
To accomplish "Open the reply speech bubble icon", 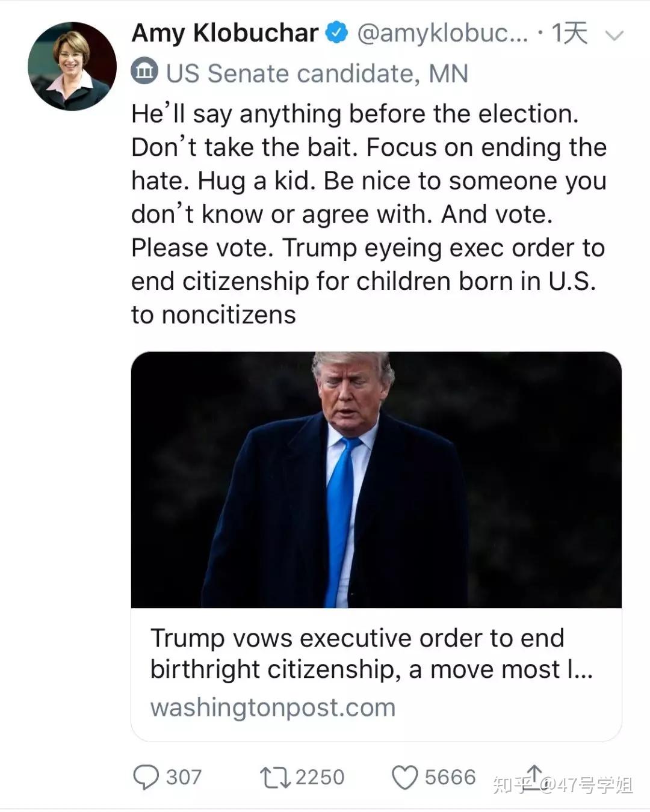I will (x=145, y=777).
